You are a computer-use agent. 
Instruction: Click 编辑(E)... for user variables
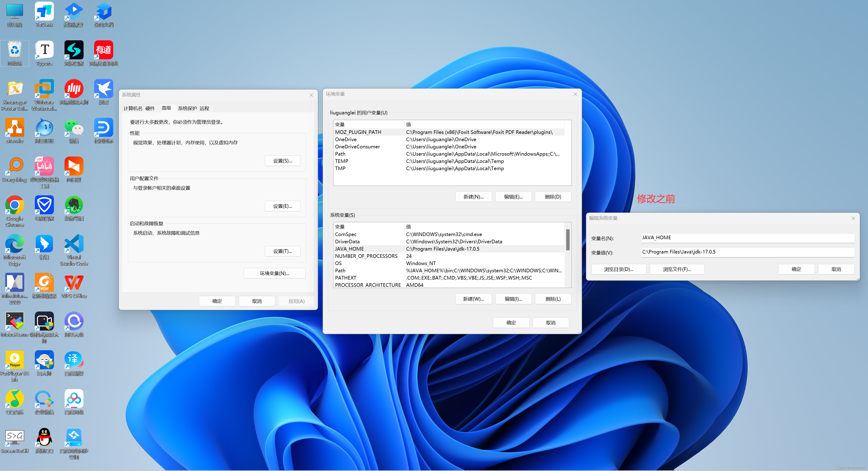point(513,197)
